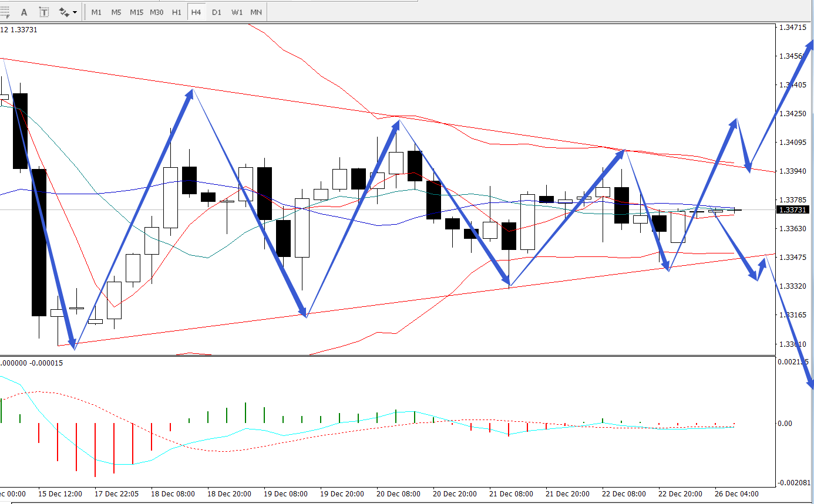Click the 22 Dec 08:00 time axis label
This screenshot has height=504, width=814.
623,493
